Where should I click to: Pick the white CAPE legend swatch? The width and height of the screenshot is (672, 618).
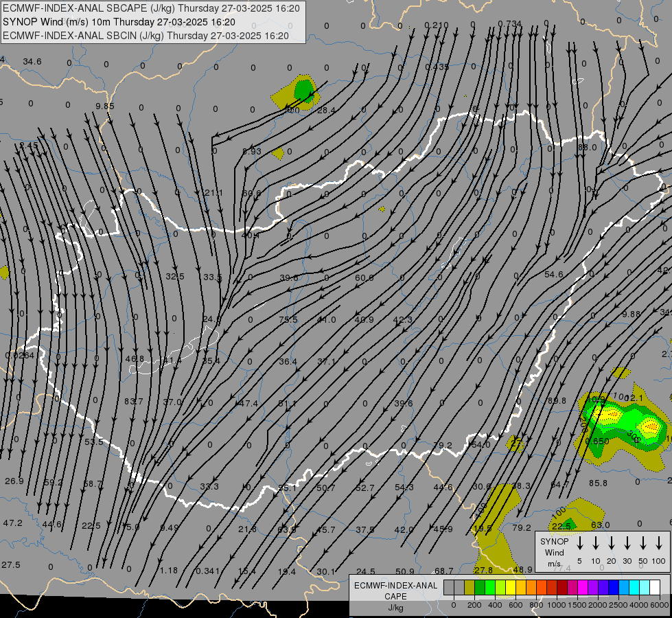[x=655, y=588]
